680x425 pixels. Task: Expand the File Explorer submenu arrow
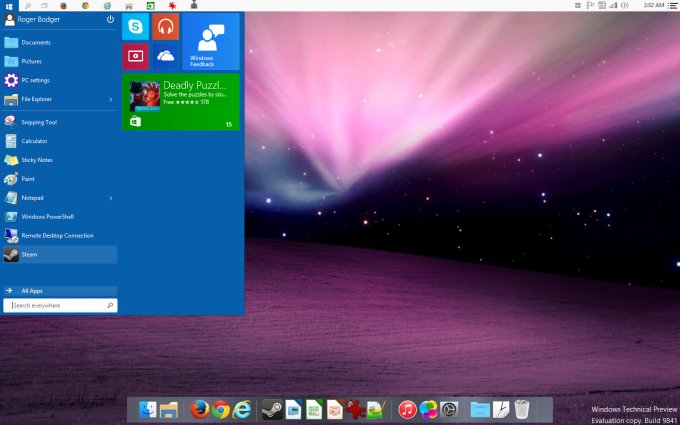110,99
